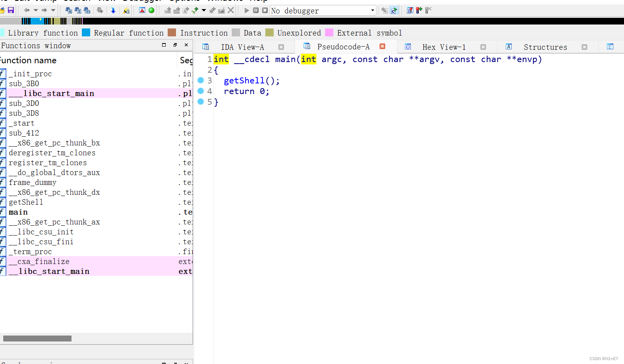The image size is (624, 364).
Task: Click the delete breakpoint X icon
Action: point(428,10)
